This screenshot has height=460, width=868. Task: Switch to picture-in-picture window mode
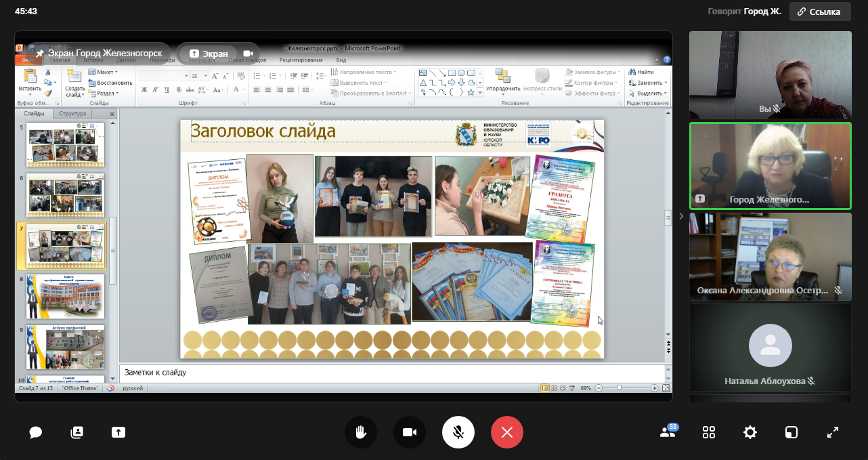pyautogui.click(x=791, y=432)
